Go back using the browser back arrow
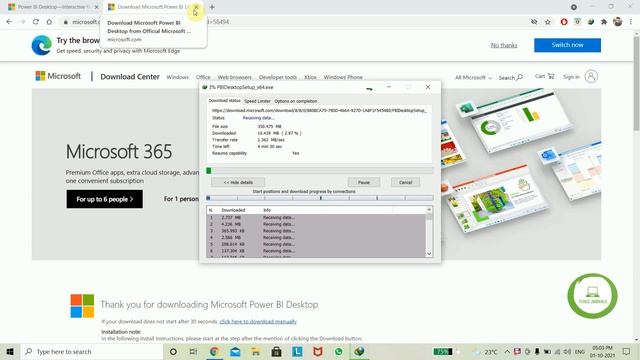The width and height of the screenshot is (640, 360). pos(9,22)
